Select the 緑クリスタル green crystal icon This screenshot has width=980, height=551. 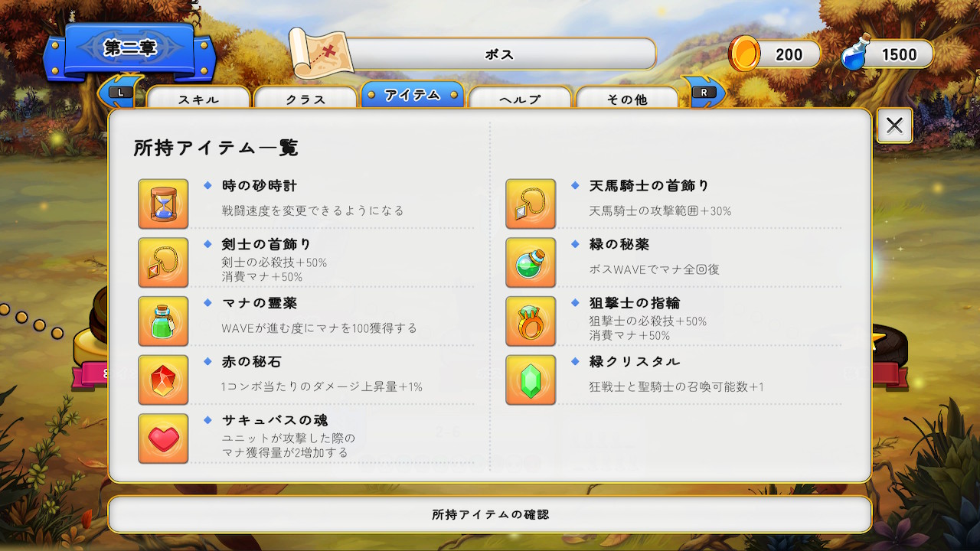point(531,380)
